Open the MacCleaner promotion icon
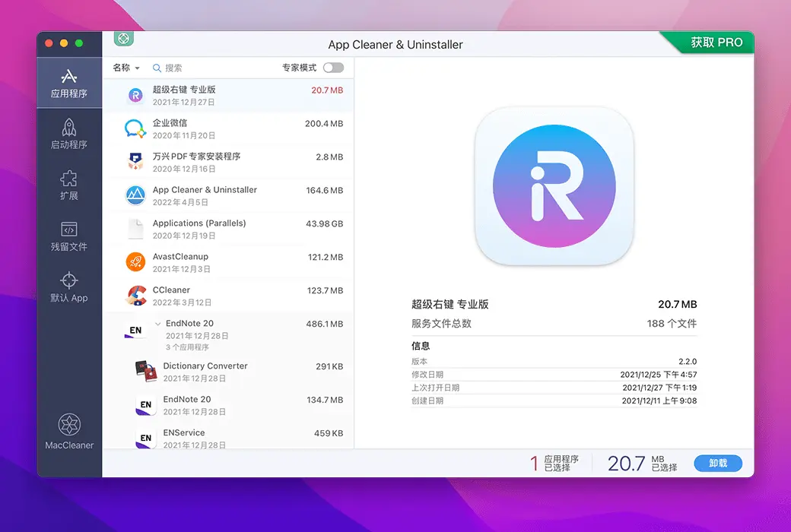Image resolution: width=791 pixels, height=532 pixels. pos(69,431)
